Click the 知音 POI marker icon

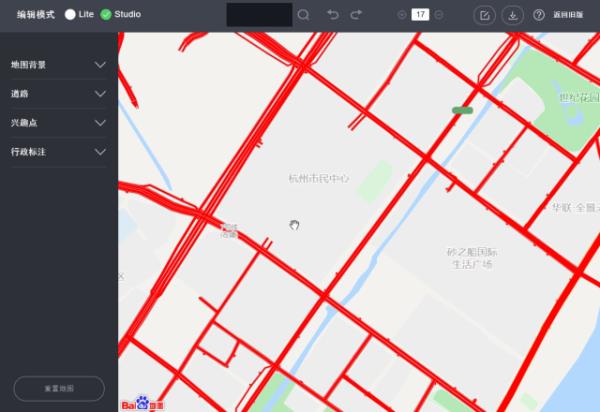click(x=229, y=231)
